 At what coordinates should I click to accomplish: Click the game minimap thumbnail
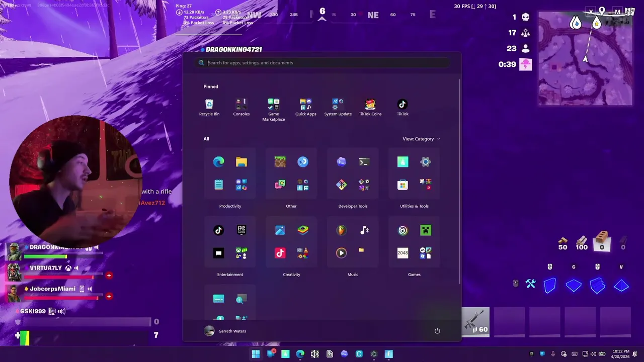[x=585, y=59]
